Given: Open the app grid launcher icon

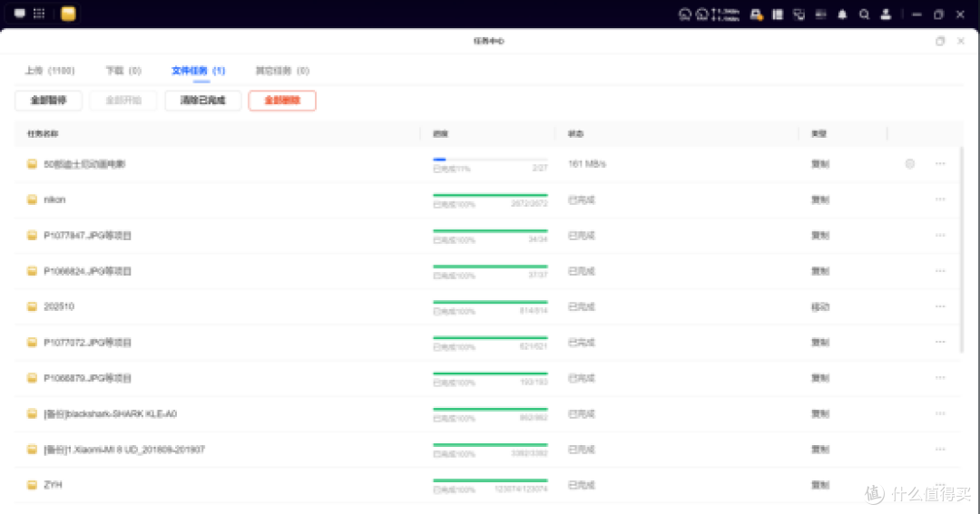Looking at the screenshot, I should (x=39, y=13).
